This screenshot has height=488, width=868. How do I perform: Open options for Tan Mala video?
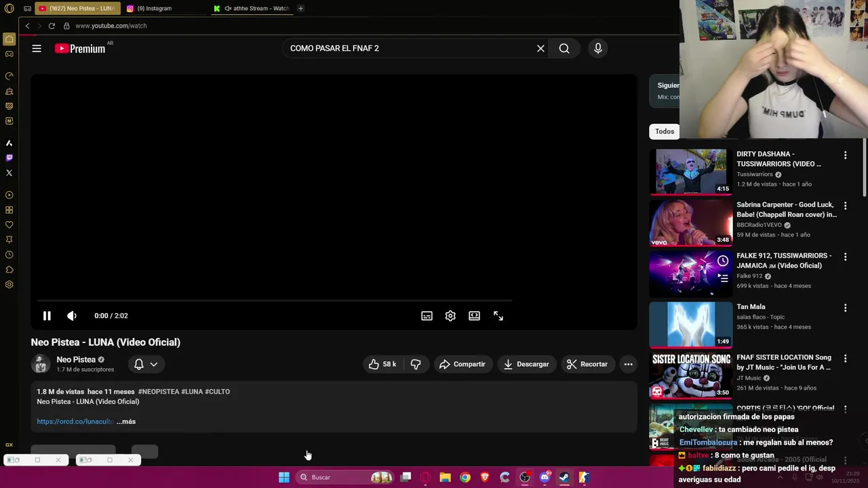(x=845, y=308)
